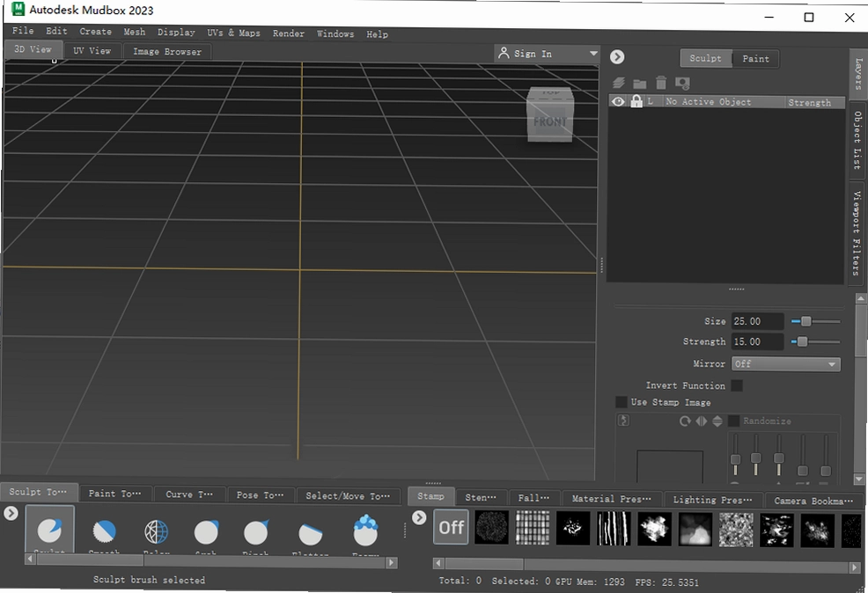
Task: Enable the Invert Function checkbox
Action: pyautogui.click(x=737, y=385)
